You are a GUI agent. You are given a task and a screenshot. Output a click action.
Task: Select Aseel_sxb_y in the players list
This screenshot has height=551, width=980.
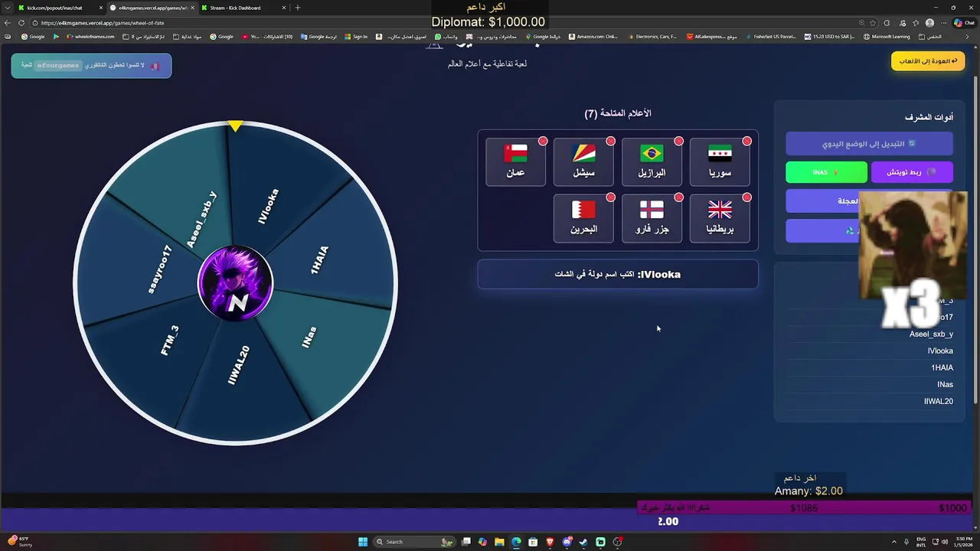[931, 334]
